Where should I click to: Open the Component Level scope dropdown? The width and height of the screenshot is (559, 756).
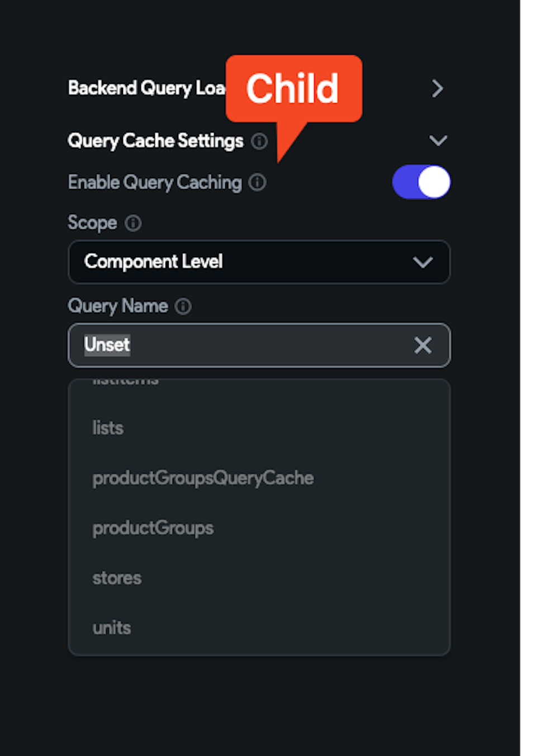point(259,262)
